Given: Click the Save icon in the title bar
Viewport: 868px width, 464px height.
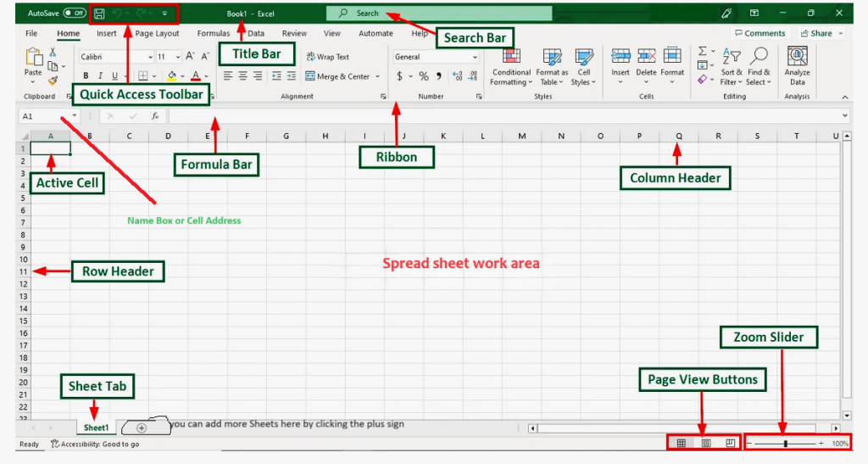Looking at the screenshot, I should click(99, 14).
